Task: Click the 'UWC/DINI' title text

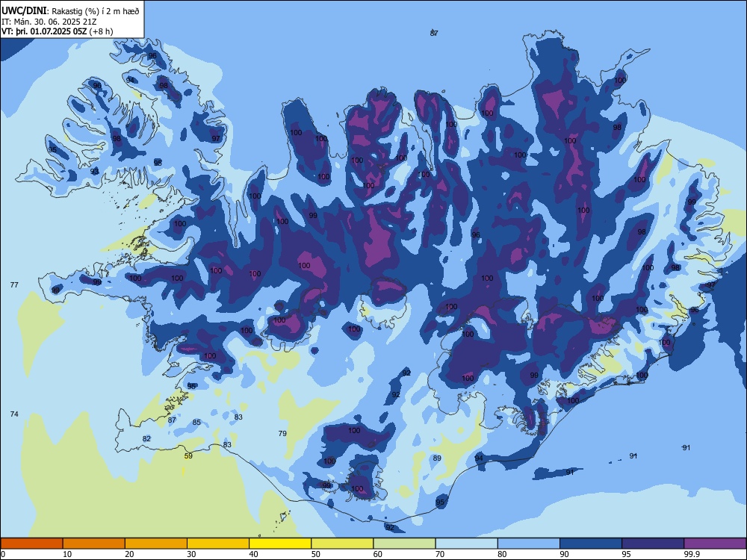Action: (24, 10)
